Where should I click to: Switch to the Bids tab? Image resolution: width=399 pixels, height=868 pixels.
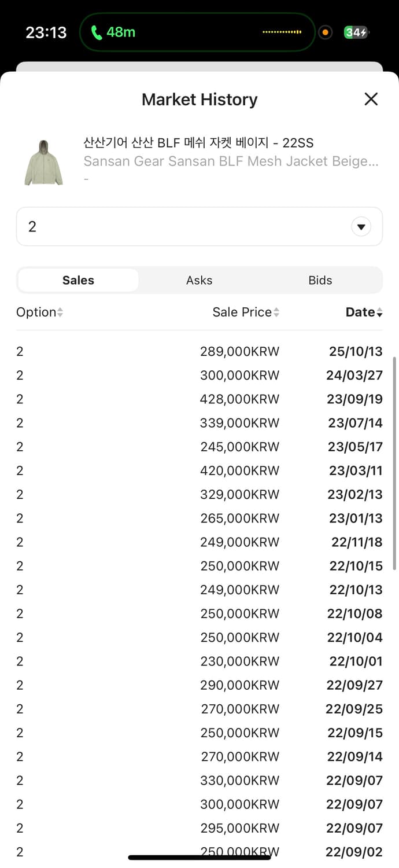pyautogui.click(x=320, y=280)
